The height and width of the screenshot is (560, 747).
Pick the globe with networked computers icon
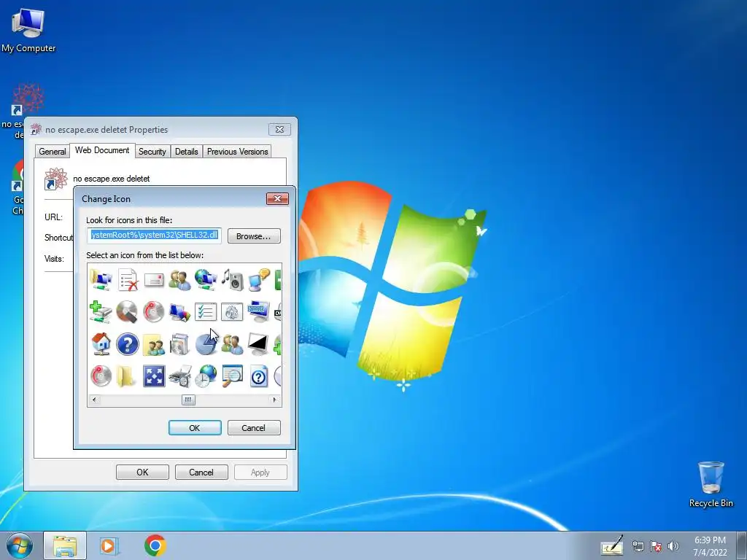(x=206, y=279)
